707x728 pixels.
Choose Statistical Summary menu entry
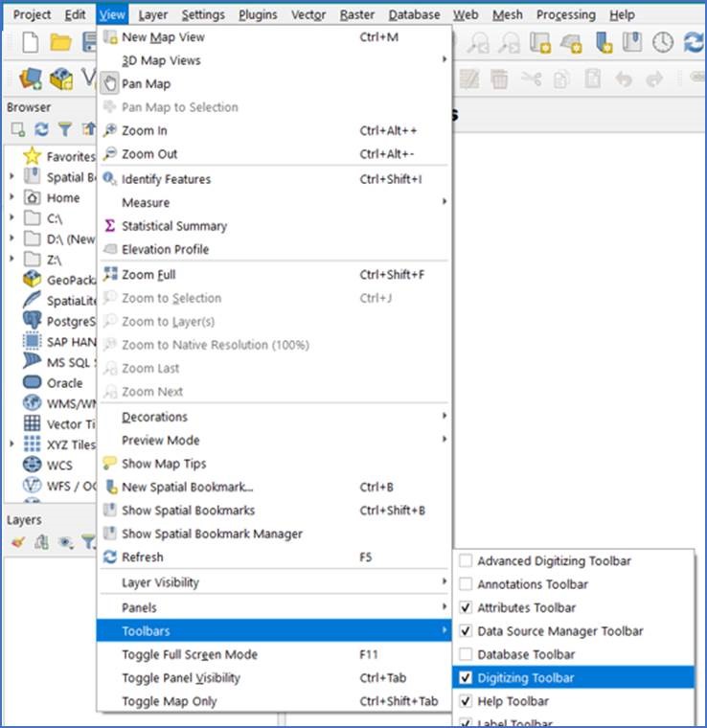coord(274,226)
